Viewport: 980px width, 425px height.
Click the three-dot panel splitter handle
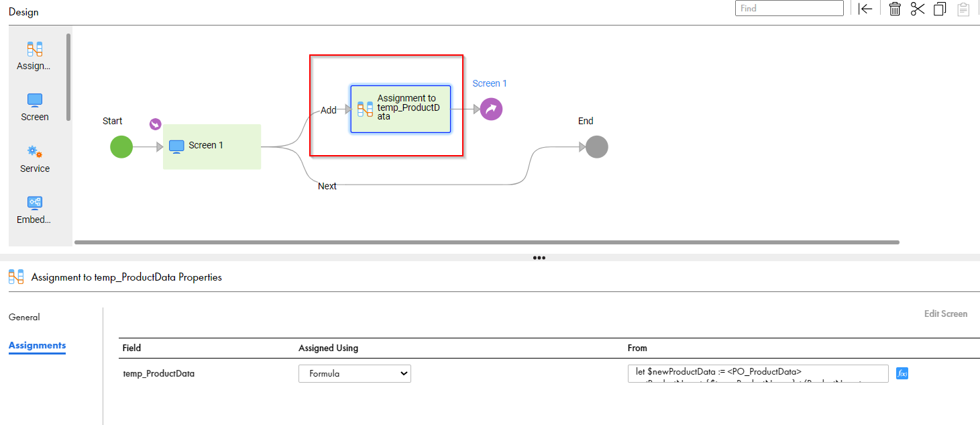[x=539, y=257]
